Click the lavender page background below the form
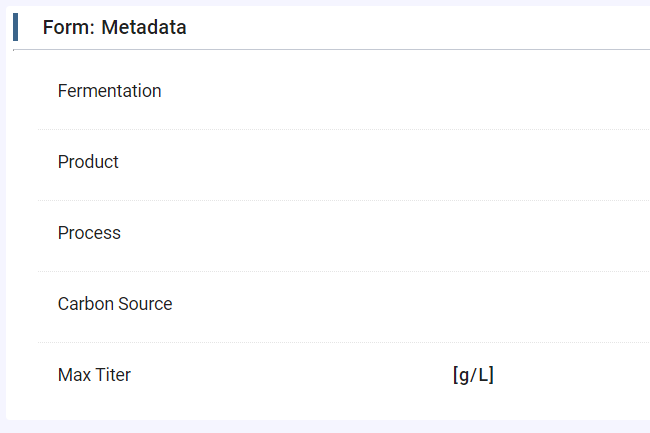This screenshot has width=650, height=433. (x=325, y=427)
